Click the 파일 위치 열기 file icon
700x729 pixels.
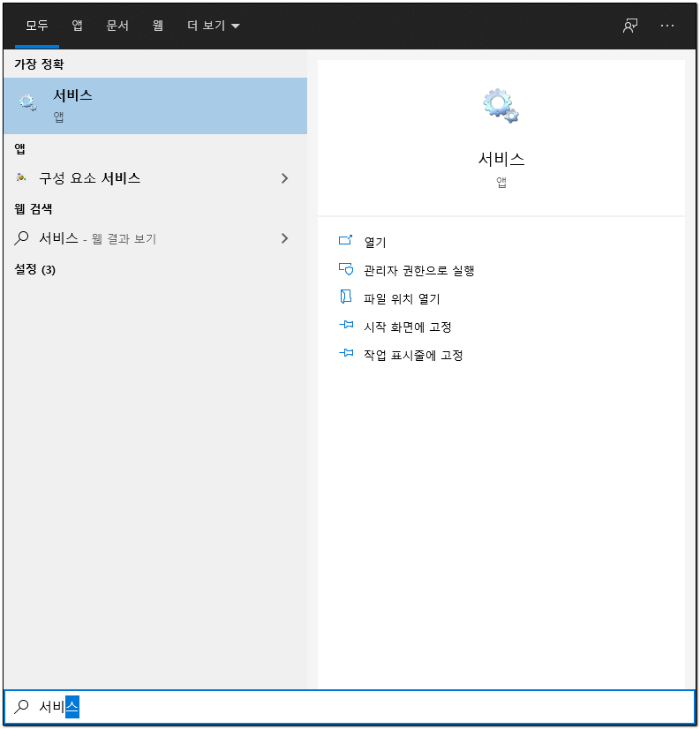(x=346, y=298)
